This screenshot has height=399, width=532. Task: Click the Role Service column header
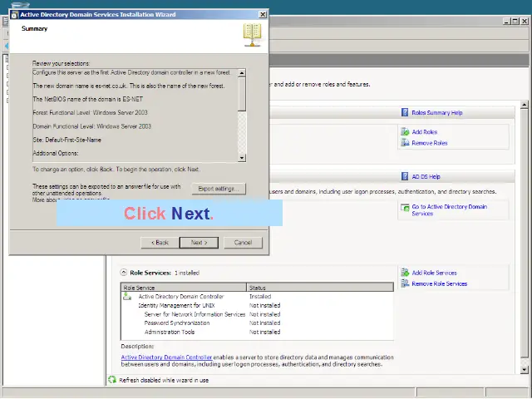(184, 288)
